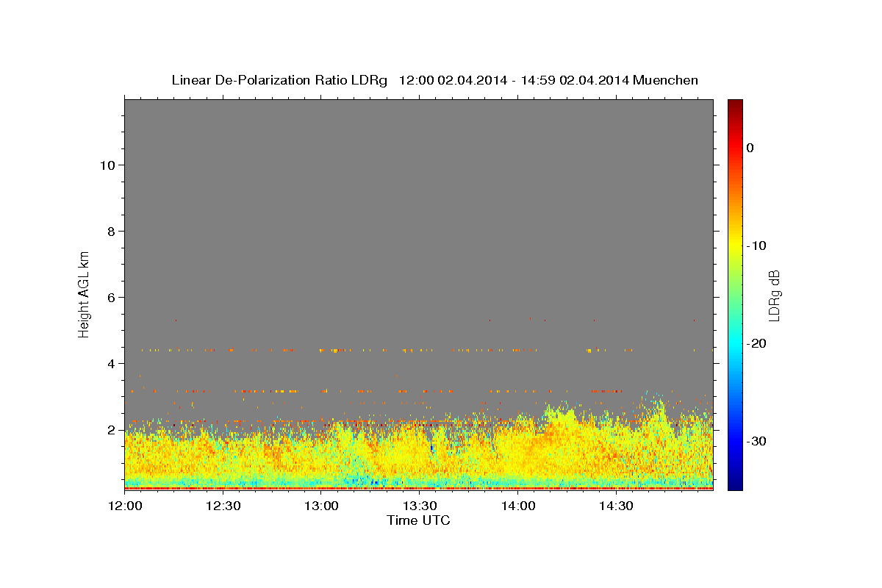The width and height of the screenshot is (882, 588).
Task: Click the 8 km height tick label
Action: (110, 231)
